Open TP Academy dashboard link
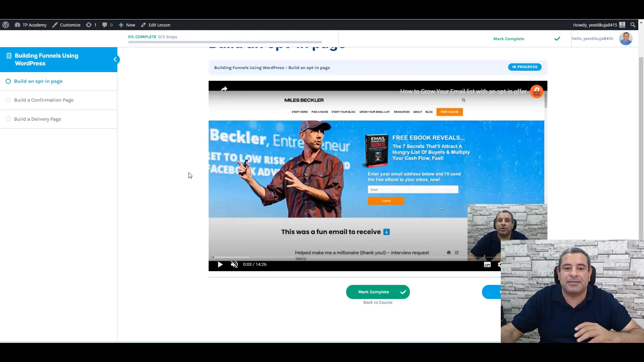 coord(31,25)
